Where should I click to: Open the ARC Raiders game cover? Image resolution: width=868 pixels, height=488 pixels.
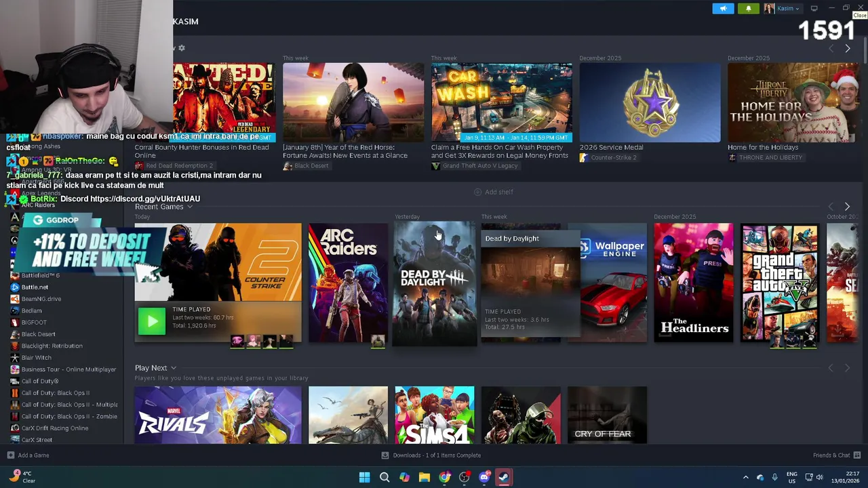(x=348, y=283)
